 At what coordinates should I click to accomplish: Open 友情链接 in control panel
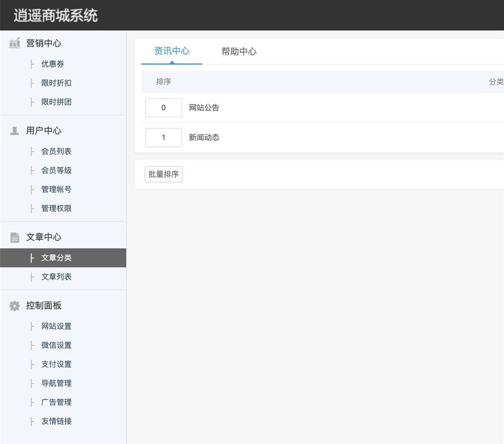click(56, 421)
